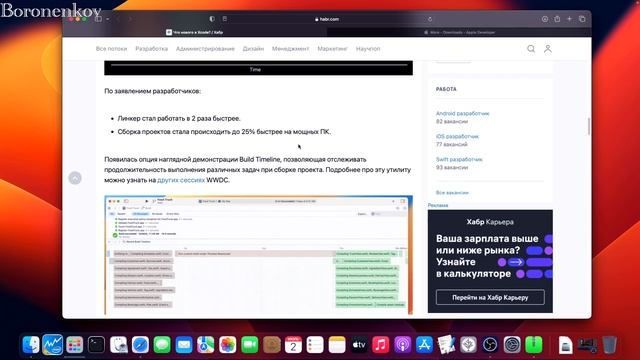Open a new tab with the plus icon

569,19
